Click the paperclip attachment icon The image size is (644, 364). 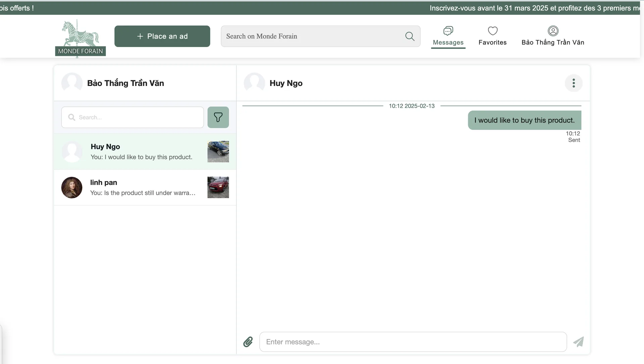pyautogui.click(x=248, y=342)
